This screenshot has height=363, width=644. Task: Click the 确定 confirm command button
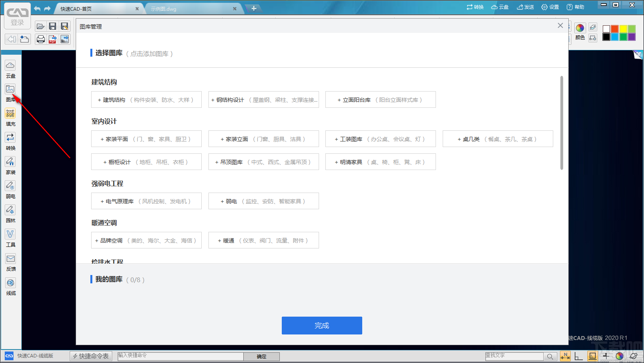coord(262,356)
